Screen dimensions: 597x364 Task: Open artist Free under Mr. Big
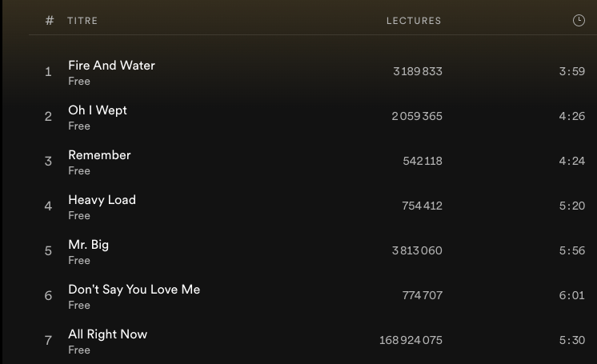point(79,261)
